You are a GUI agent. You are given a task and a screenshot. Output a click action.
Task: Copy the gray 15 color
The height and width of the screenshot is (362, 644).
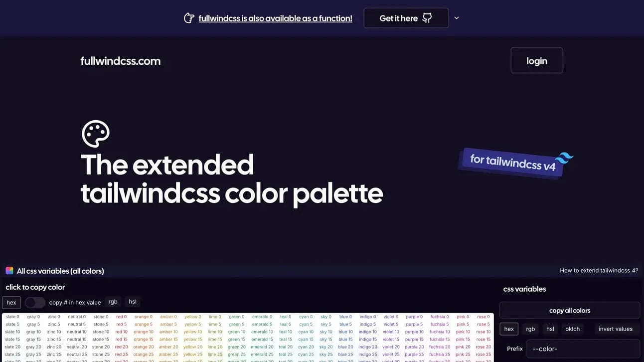pyautogui.click(x=33, y=340)
